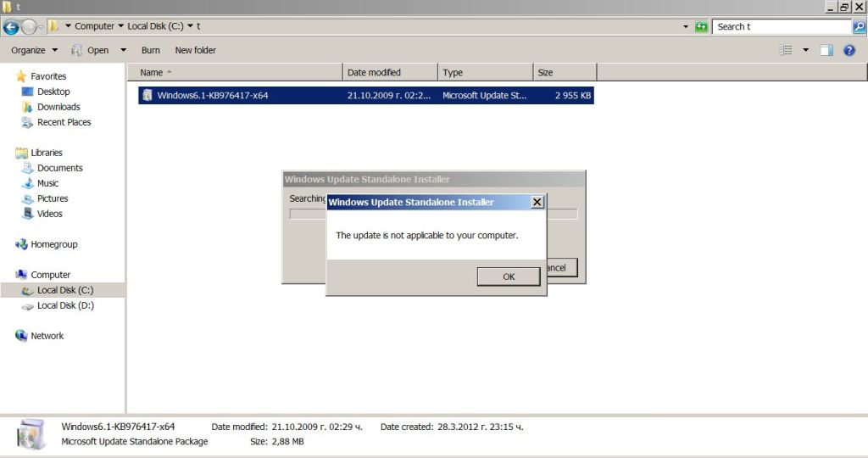This screenshot has width=868, height=458.
Task: Close the Windows Update Standalone Installer dialog
Action: click(537, 202)
